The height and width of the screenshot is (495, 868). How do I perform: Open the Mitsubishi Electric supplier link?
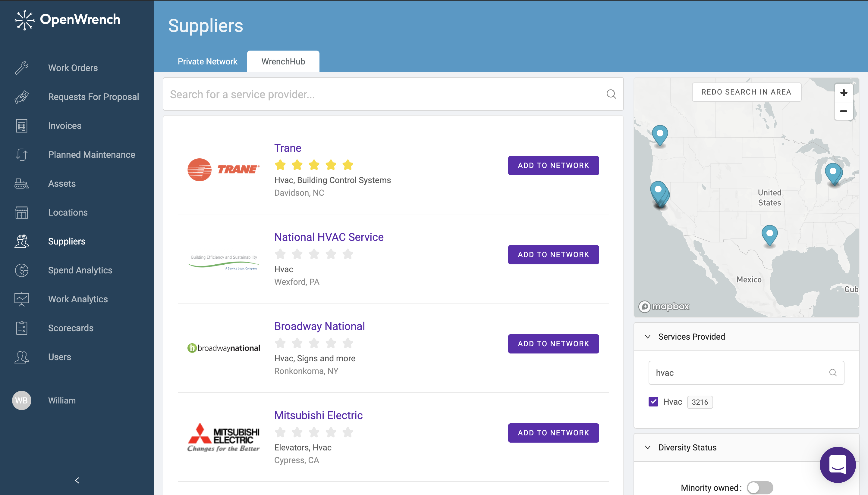click(318, 415)
